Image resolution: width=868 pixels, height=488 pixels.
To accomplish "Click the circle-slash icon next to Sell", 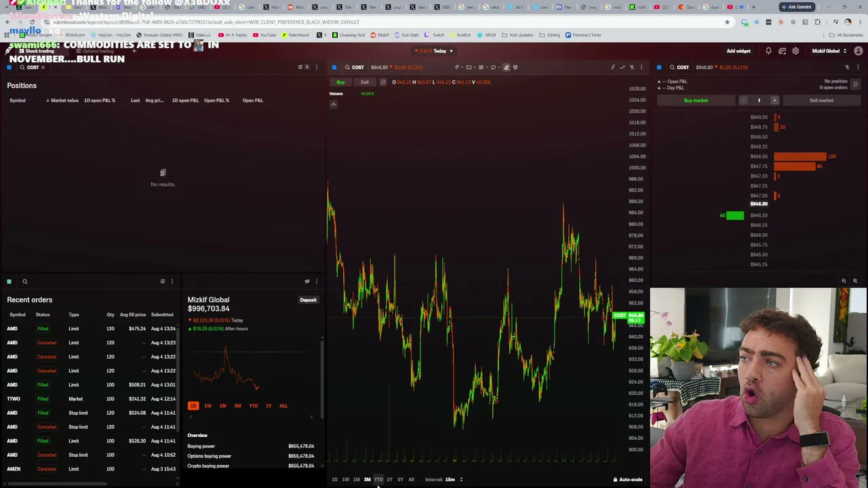I will pyautogui.click(x=383, y=82).
